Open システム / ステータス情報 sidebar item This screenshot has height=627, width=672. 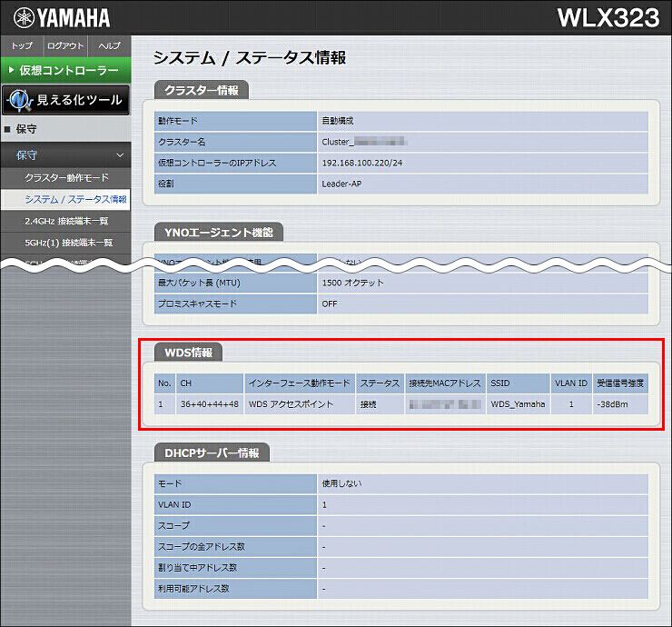pyautogui.click(x=66, y=199)
